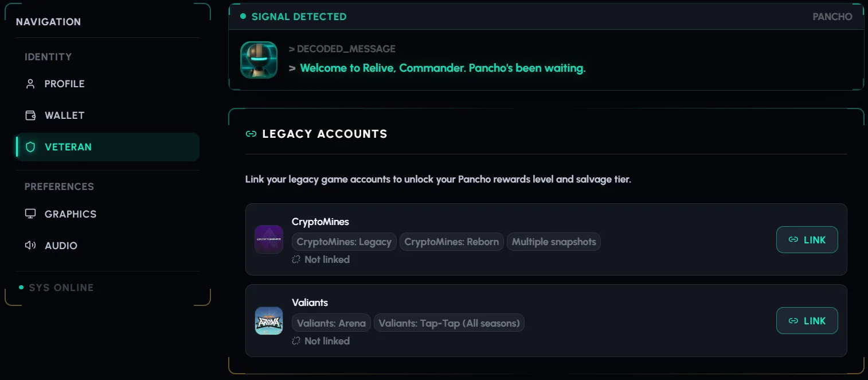Click the CryptoMines: Reborn tag
This screenshot has height=380, width=868.
[451, 242]
